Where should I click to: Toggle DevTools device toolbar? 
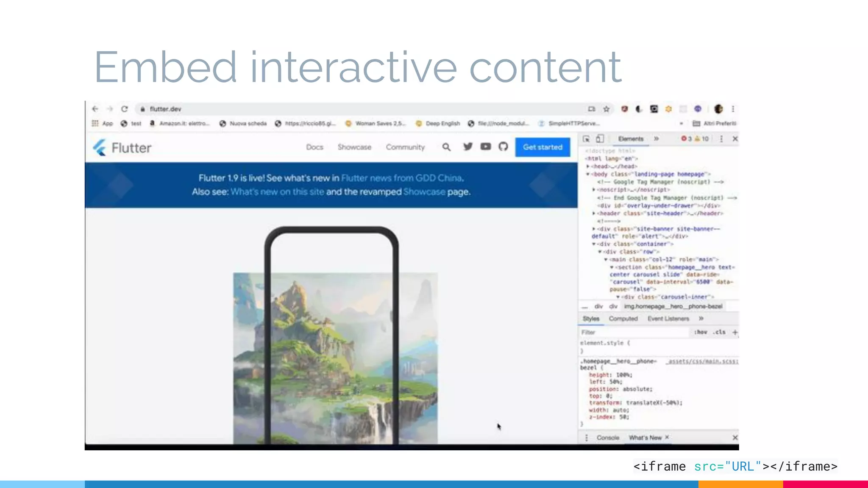point(600,139)
